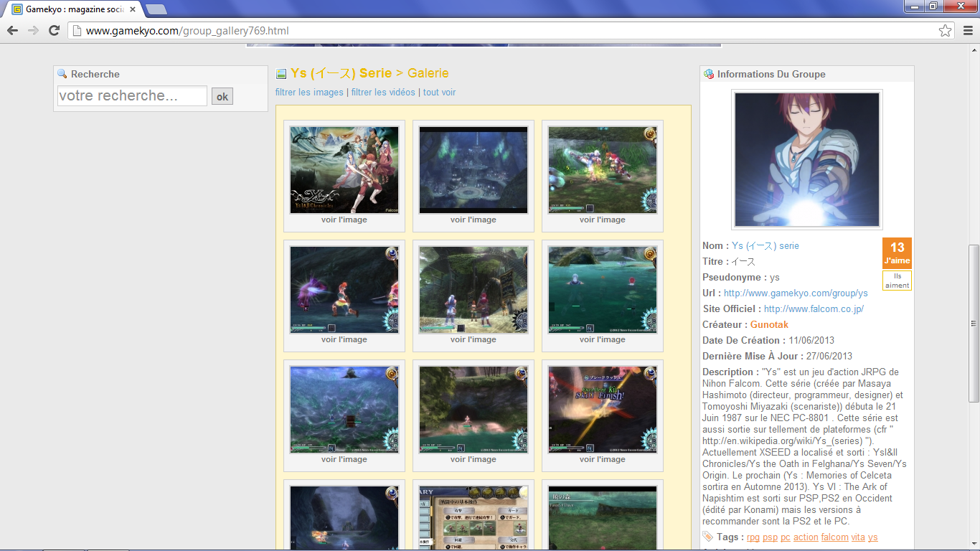Click the address bar URL

click(x=187, y=31)
